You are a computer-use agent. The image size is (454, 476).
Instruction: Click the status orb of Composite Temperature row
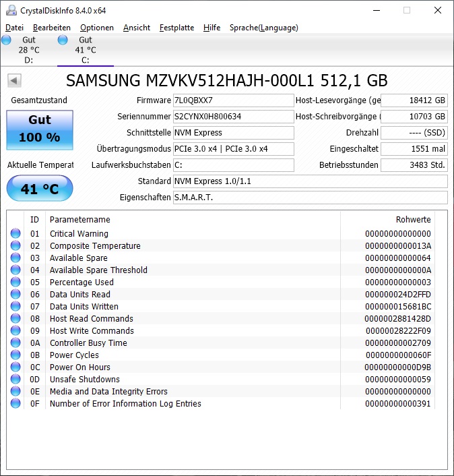click(15, 245)
